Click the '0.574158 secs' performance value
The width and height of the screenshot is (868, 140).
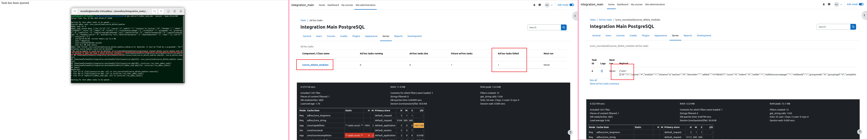308,87
